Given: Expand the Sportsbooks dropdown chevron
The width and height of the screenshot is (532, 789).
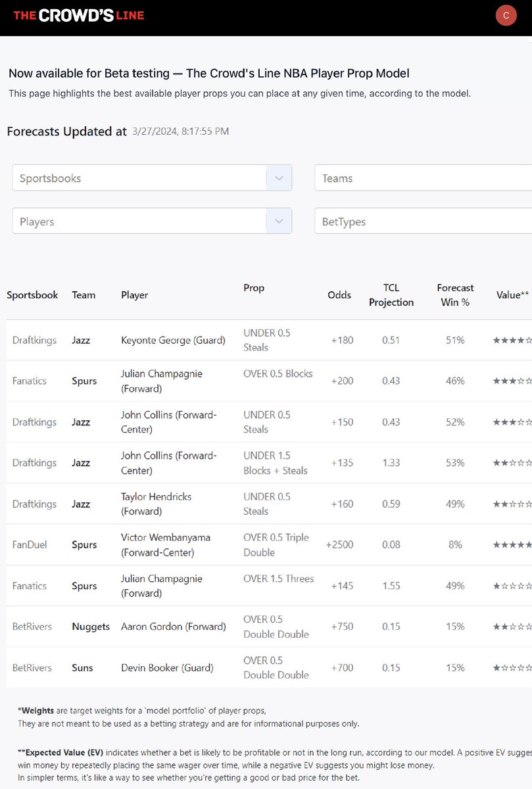Looking at the screenshot, I should [279, 178].
